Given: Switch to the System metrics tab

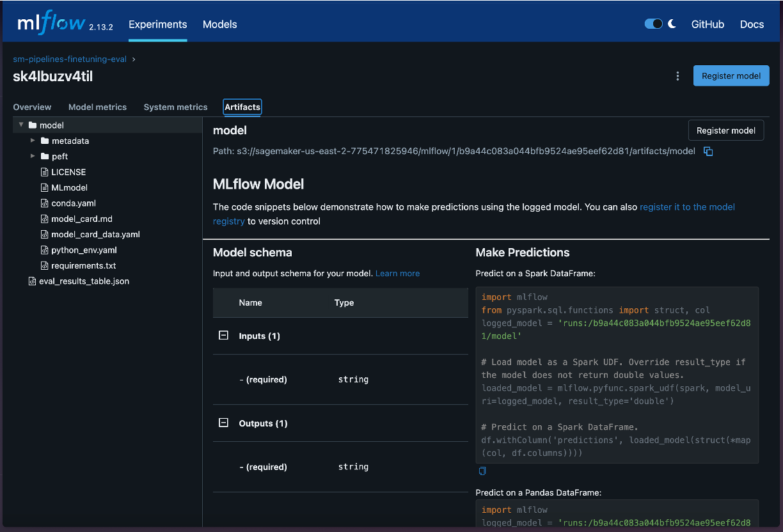Looking at the screenshot, I should click(175, 107).
